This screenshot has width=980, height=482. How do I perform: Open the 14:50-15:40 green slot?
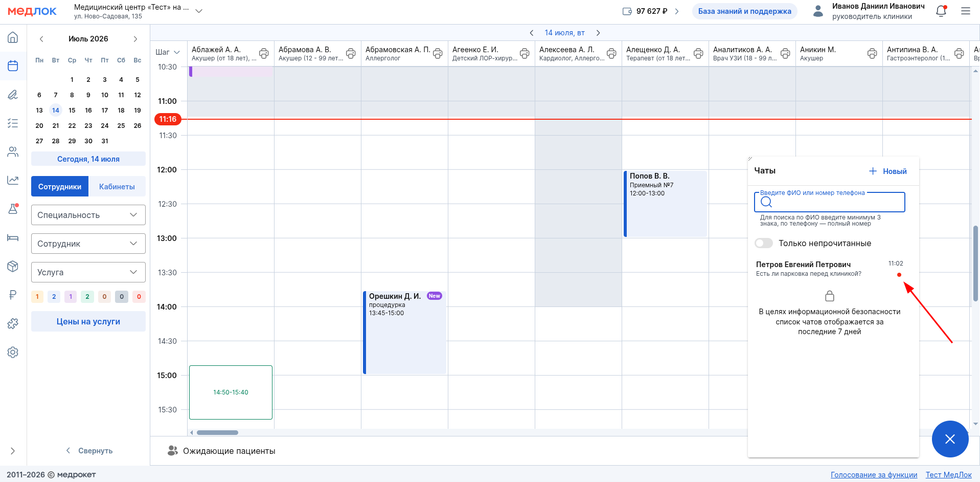tap(231, 392)
